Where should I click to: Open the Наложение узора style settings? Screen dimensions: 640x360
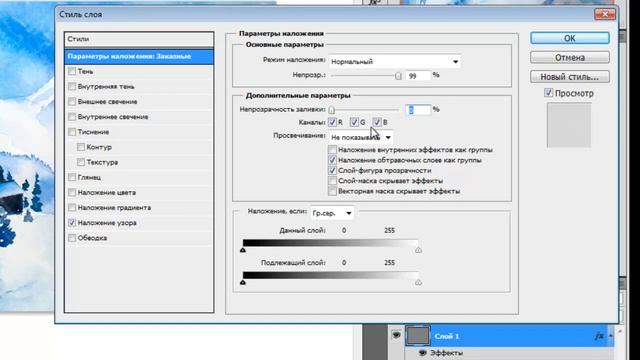107,223
